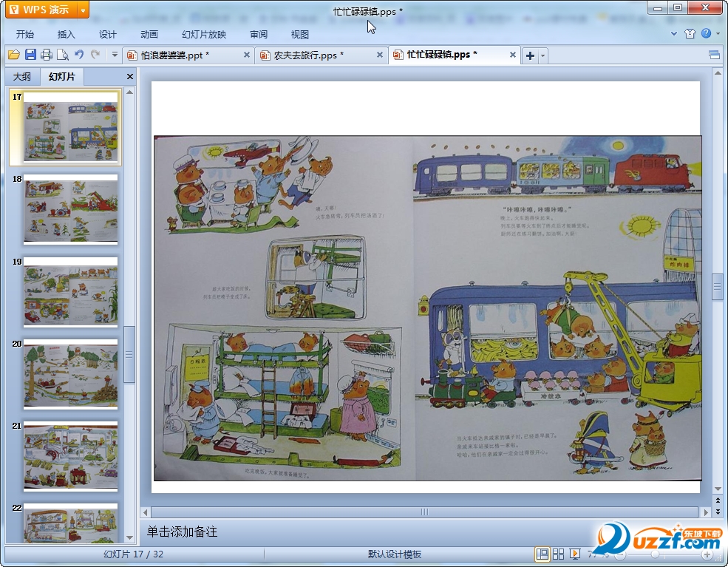Close the slide thumbnail panel
This screenshot has height=567, width=728.
tap(130, 77)
